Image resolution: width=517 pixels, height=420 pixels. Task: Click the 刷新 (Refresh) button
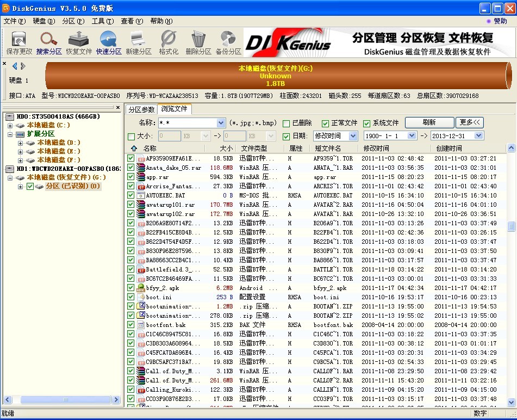click(x=429, y=122)
